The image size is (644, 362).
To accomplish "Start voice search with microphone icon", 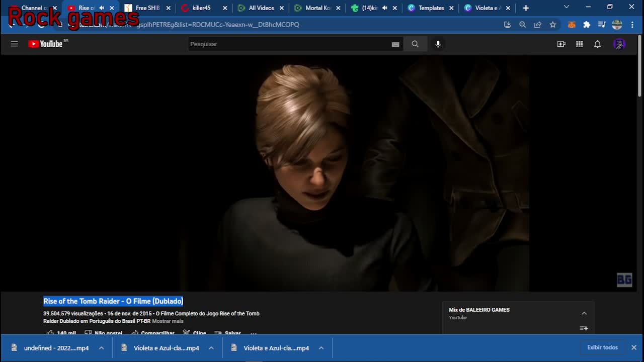I will [x=438, y=44].
